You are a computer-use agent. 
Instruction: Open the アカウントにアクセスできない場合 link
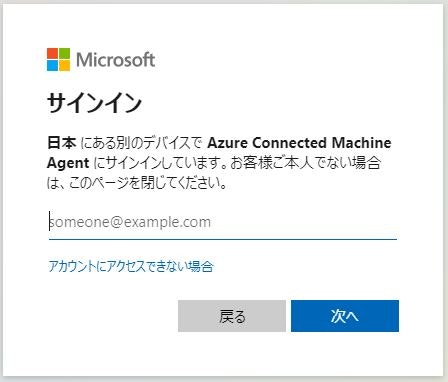[131, 266]
